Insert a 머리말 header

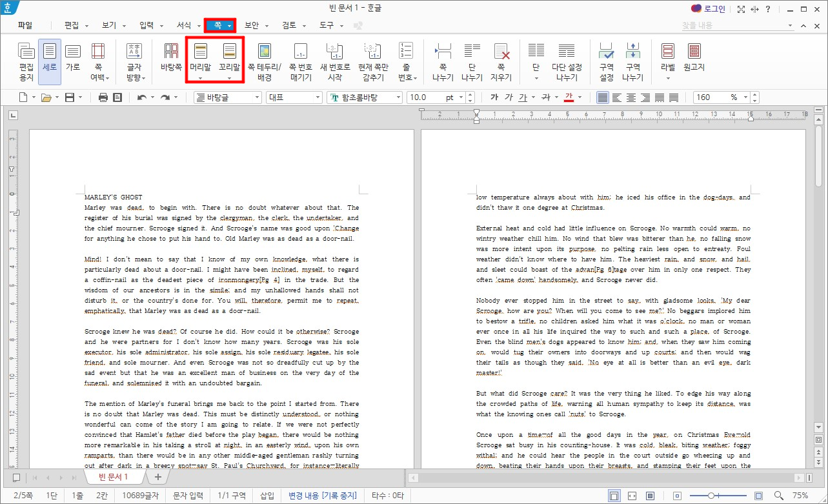click(200, 57)
